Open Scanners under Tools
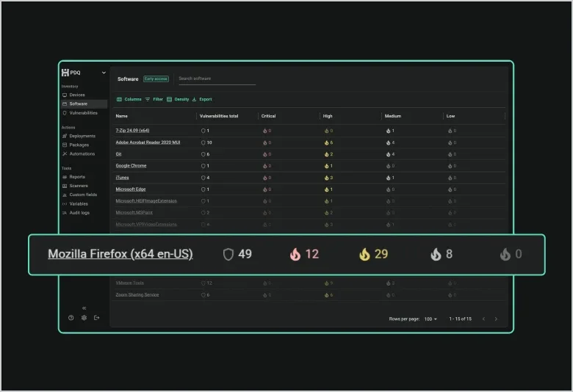This screenshot has height=392, width=573. (79, 186)
